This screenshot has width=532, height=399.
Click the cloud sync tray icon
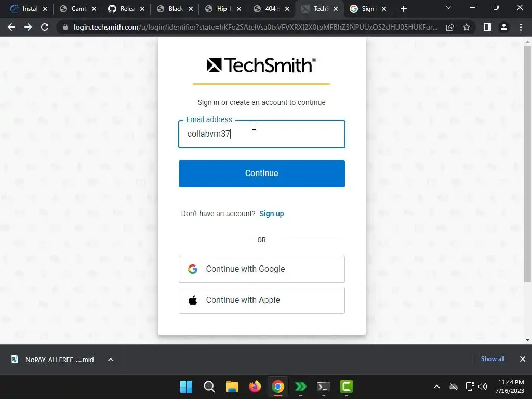point(453,387)
